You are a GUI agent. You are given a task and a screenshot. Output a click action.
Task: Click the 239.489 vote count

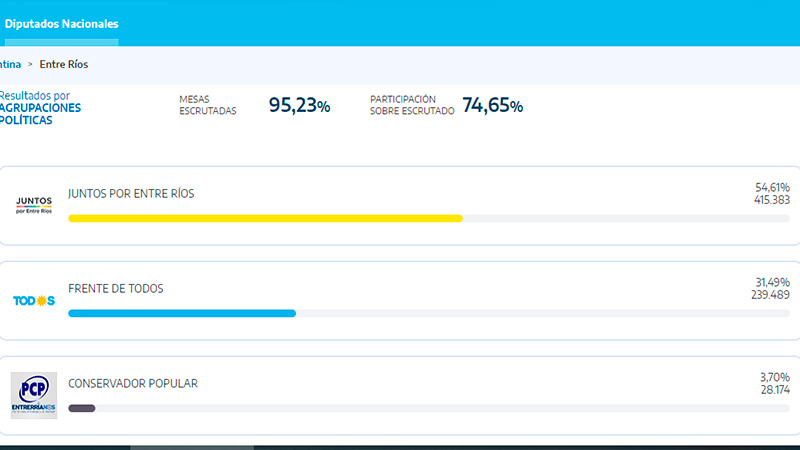pos(770,295)
